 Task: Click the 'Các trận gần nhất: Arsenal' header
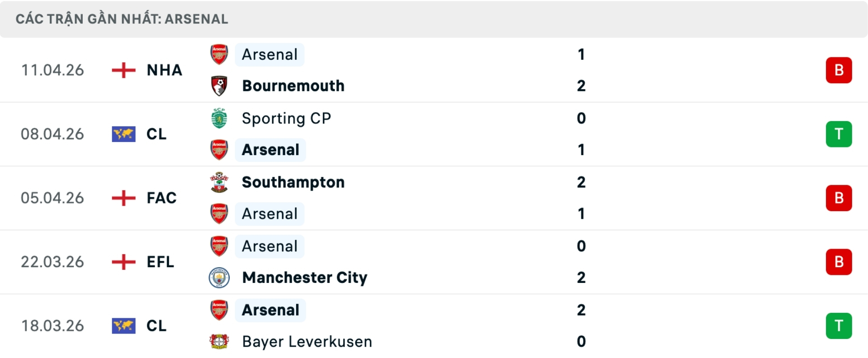(x=122, y=19)
